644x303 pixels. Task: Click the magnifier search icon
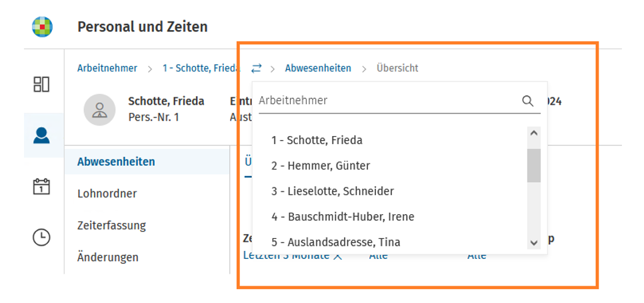tap(527, 101)
